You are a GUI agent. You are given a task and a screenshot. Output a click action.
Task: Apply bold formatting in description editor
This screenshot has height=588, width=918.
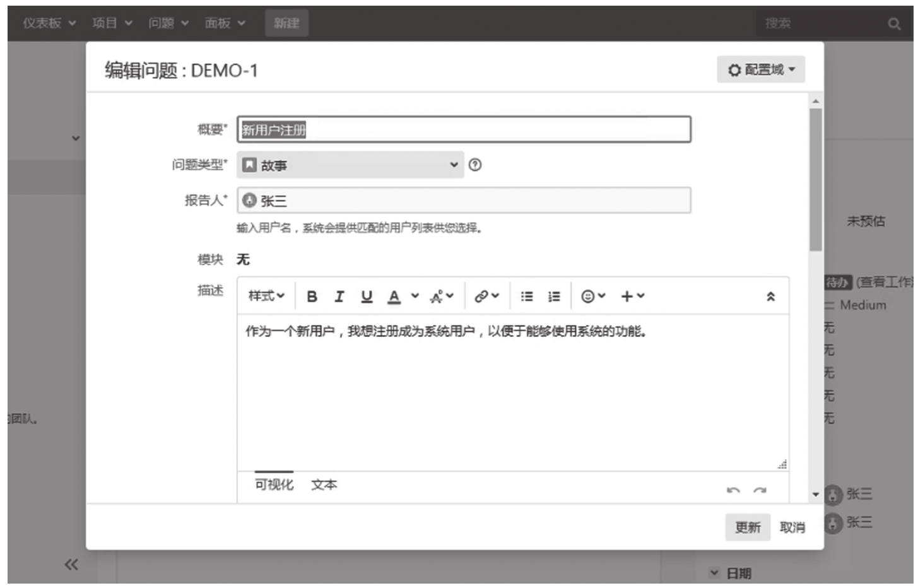coord(312,297)
